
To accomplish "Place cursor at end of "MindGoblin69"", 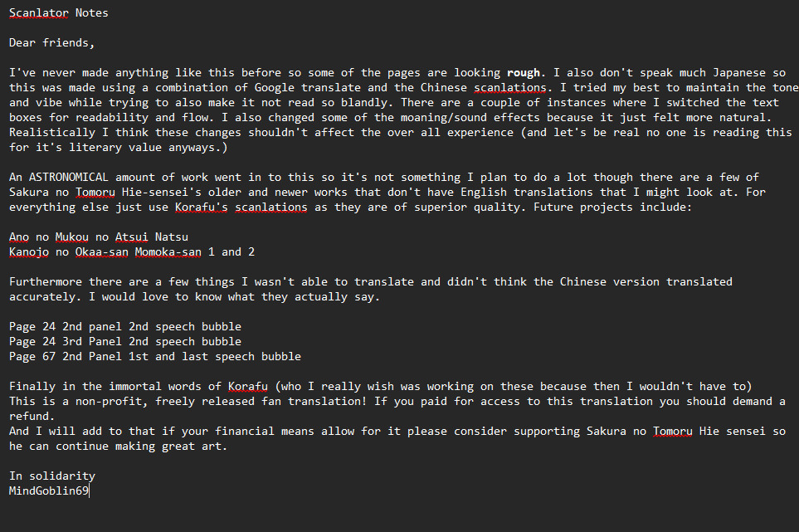I will [x=89, y=491].
